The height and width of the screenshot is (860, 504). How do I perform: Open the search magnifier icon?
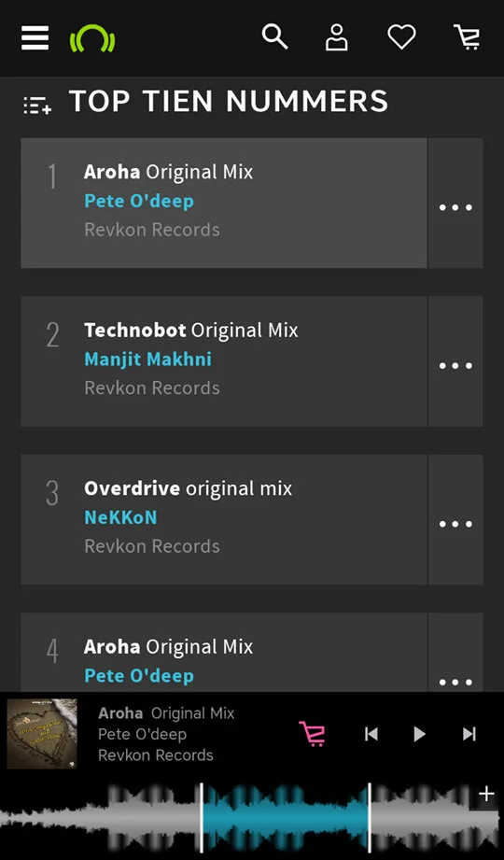coord(274,37)
